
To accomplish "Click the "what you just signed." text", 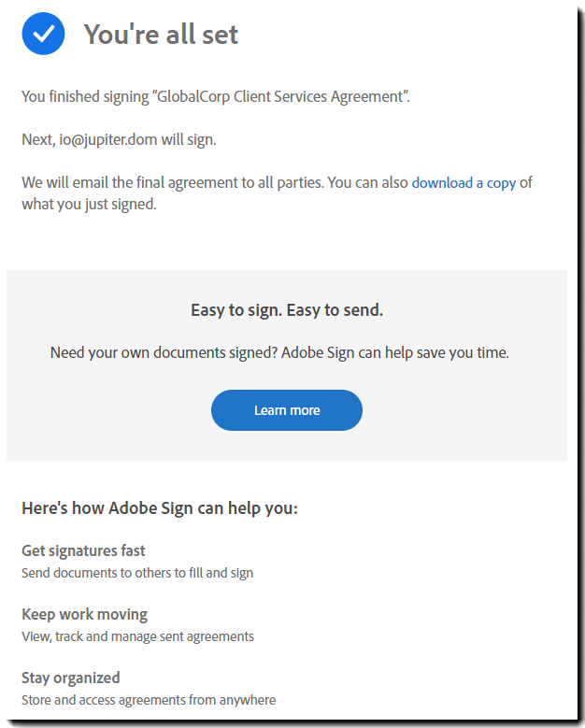I will pos(89,205).
